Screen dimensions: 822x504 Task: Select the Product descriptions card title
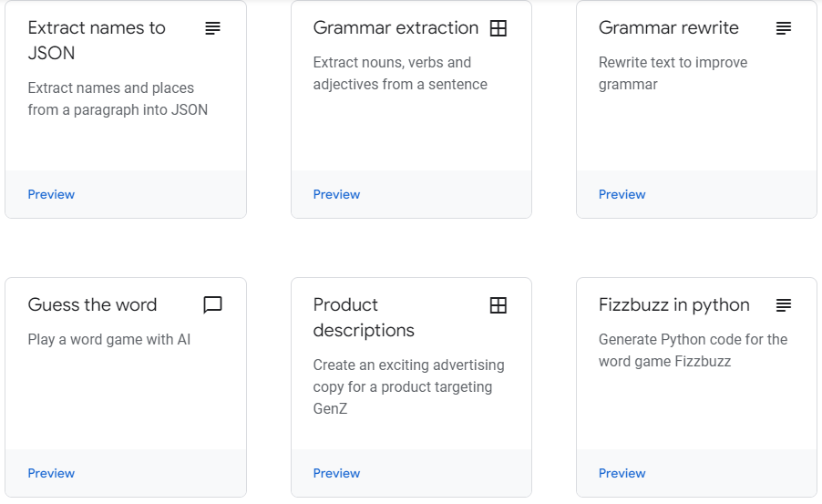(364, 317)
